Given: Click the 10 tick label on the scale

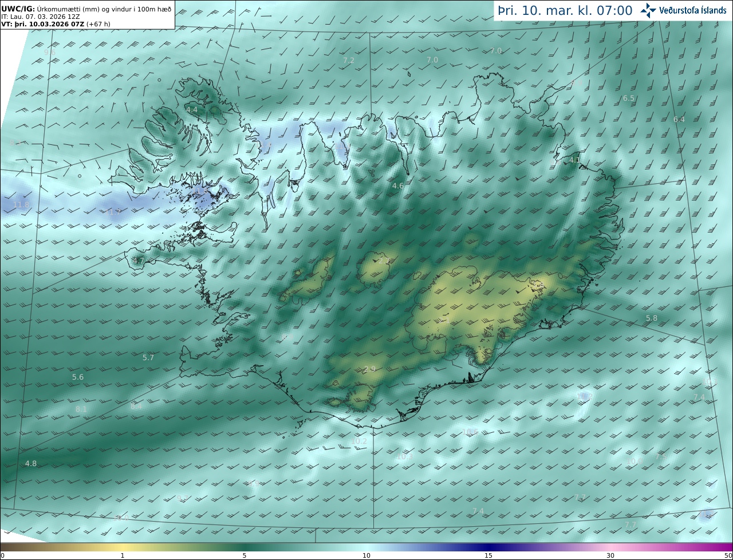Looking at the screenshot, I should (x=366, y=555).
